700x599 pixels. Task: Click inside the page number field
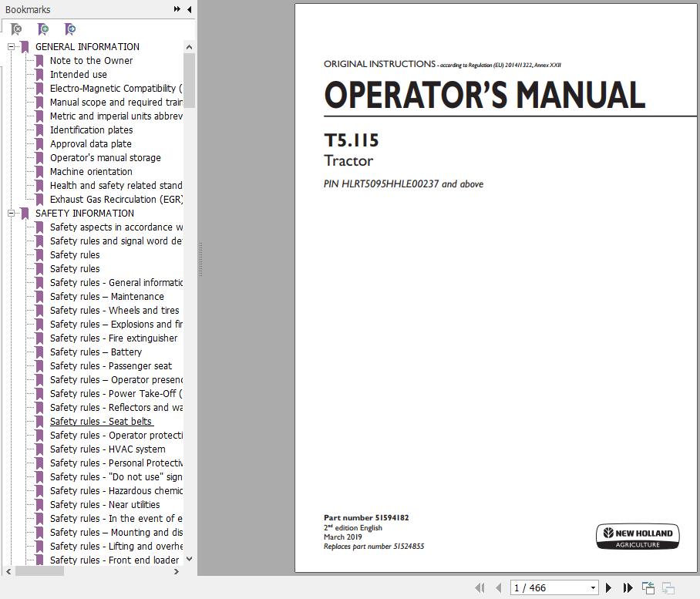[540, 587]
